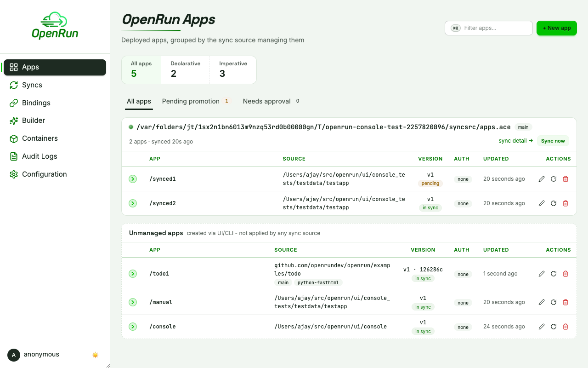588x368 pixels.
Task: Open Configuration in sidebar
Action: pos(55,174)
